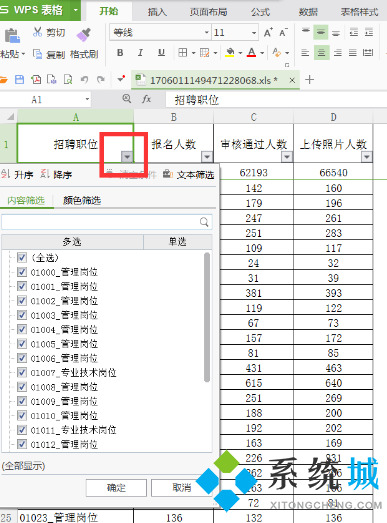Viewport: 387px width, 523px height.
Task: Uncheck 01007_专业技术岗位 checkbox
Action: pyautogui.click(x=22, y=372)
